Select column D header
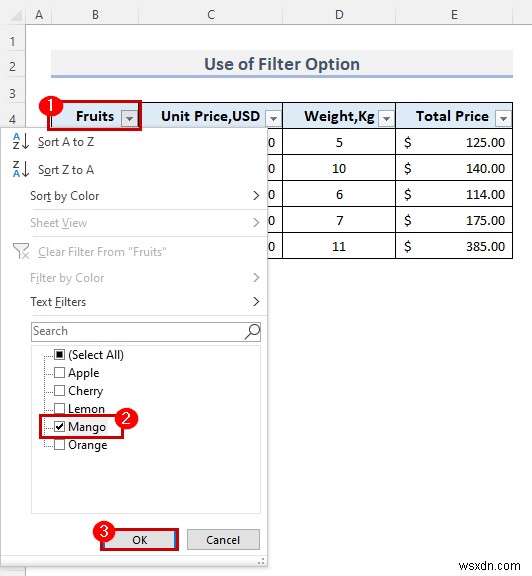Image resolution: width=532 pixels, height=576 pixels. [x=339, y=15]
